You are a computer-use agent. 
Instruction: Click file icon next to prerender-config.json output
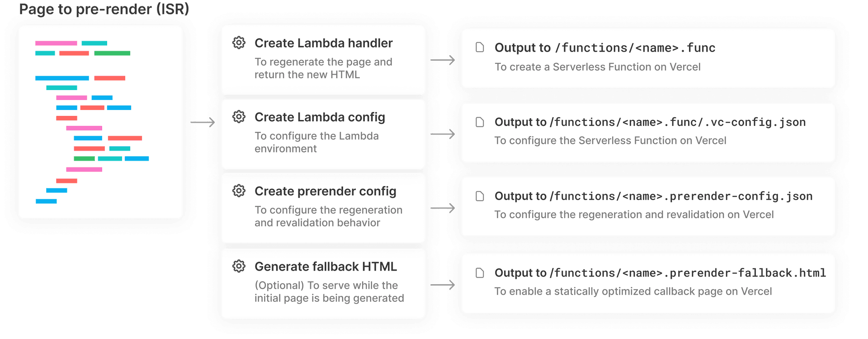click(480, 196)
